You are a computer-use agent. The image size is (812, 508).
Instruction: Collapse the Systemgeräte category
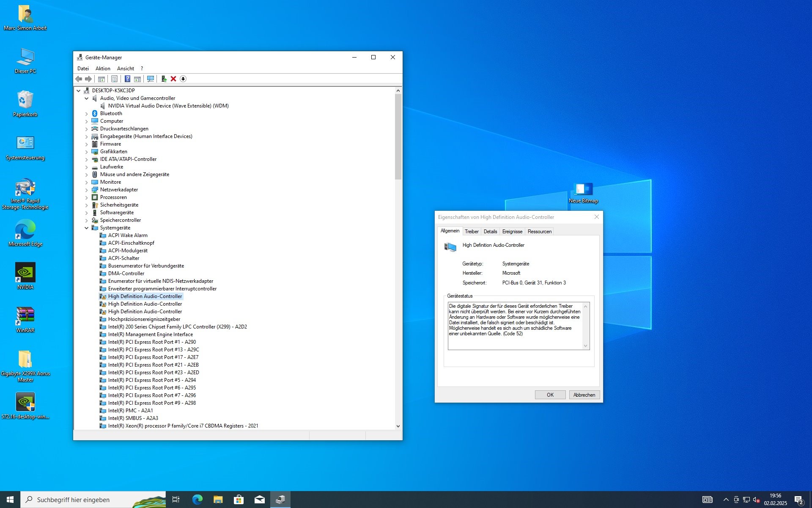[87, 228]
